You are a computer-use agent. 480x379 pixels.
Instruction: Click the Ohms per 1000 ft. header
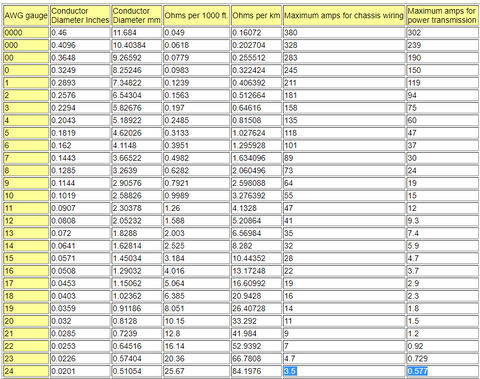point(196,16)
